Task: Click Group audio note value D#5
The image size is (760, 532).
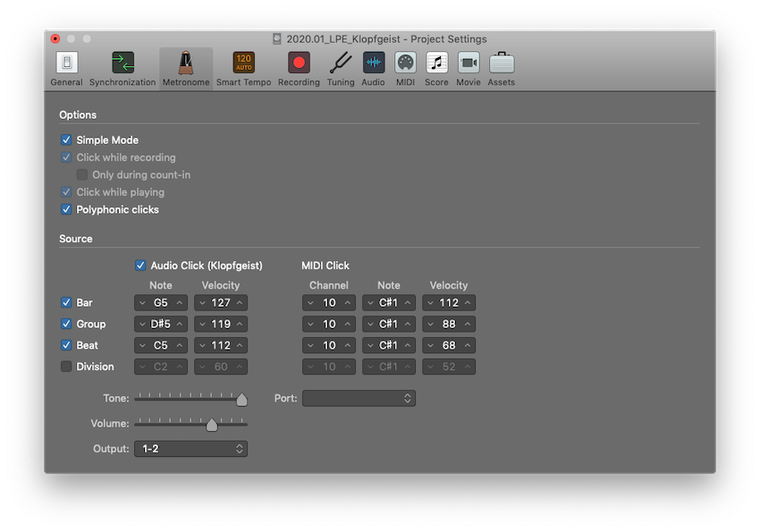Action: tap(160, 325)
